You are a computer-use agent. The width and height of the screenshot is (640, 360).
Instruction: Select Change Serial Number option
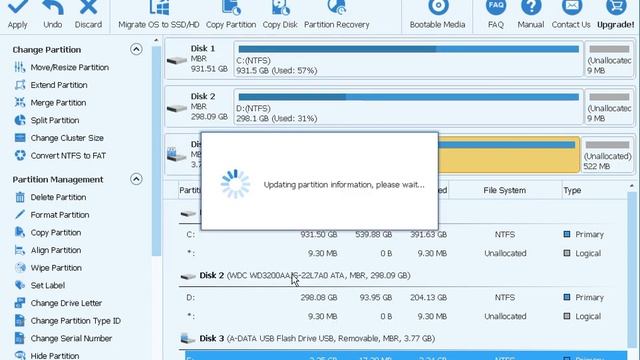coord(63,338)
